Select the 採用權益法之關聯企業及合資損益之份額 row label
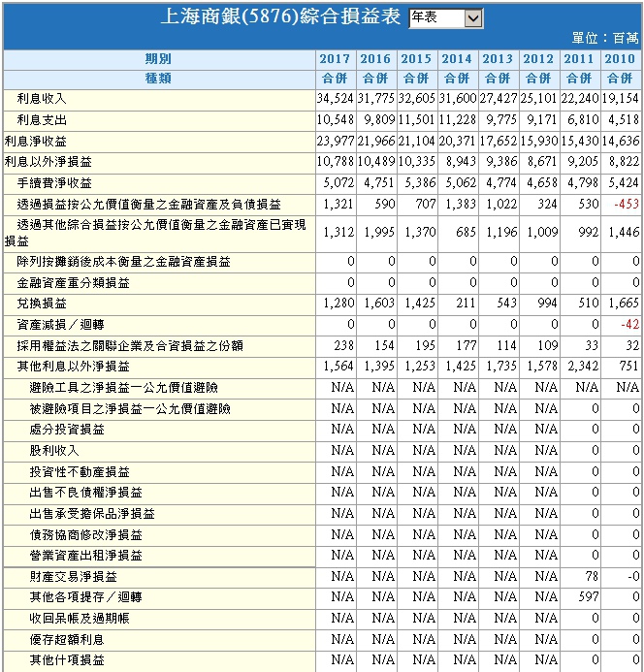This screenshot has width=644, height=672. pyautogui.click(x=130, y=346)
